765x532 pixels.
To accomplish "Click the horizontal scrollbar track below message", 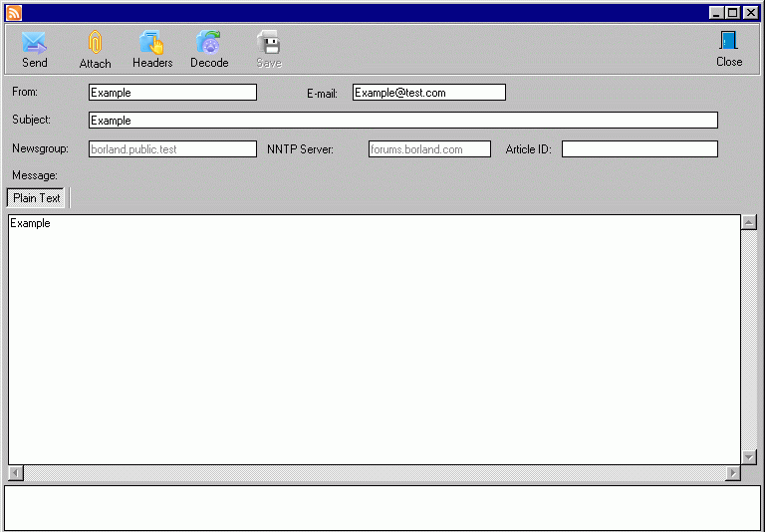I will [375, 473].
